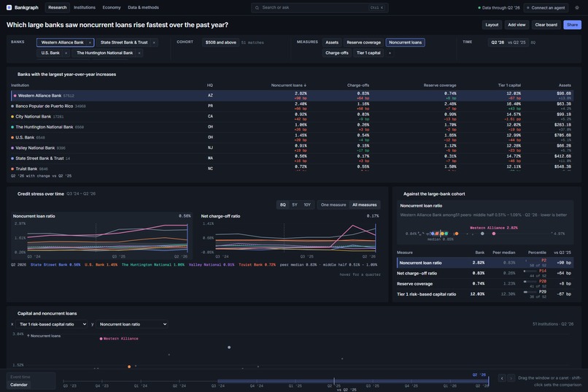Screen dimensions: 588x392
Task: Select the 5Y time range
Action: coord(295,205)
